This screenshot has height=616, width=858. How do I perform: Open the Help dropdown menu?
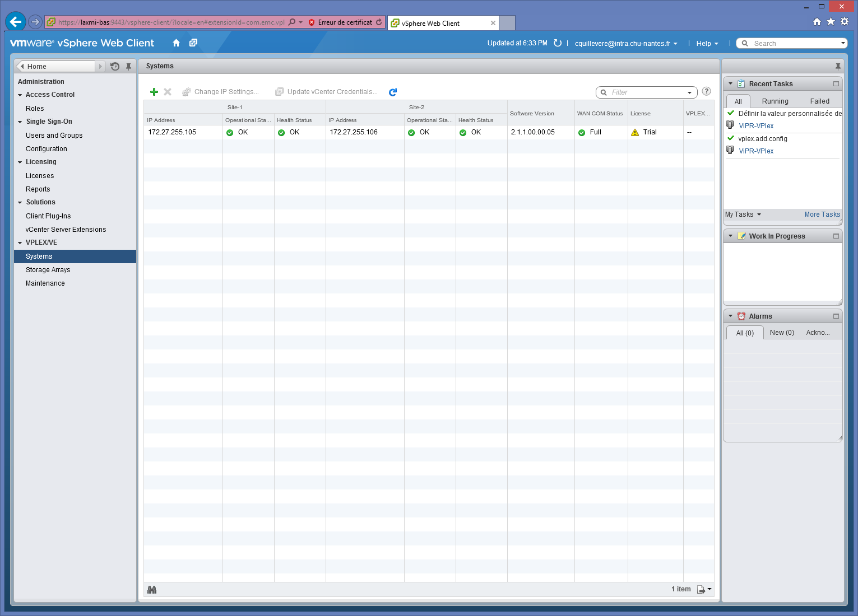click(707, 44)
